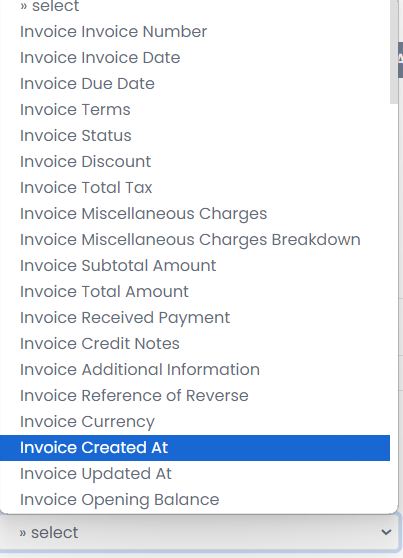Select the Invoice Currency option
The width and height of the screenshot is (403, 558).
195,421
